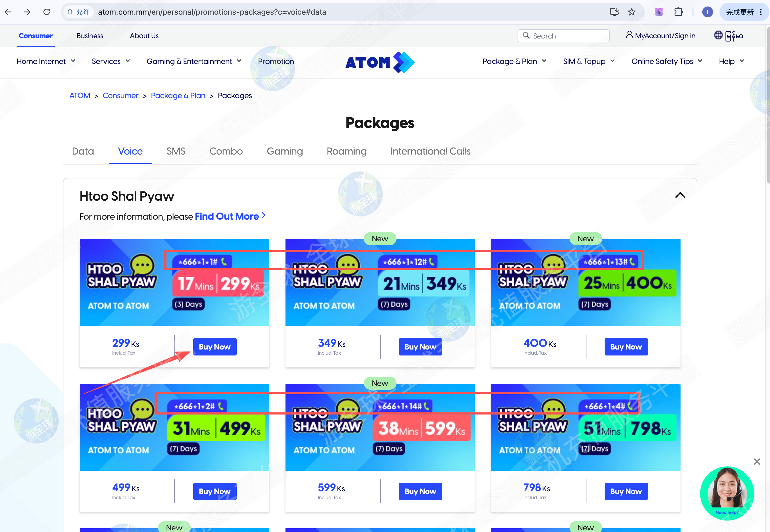Switch to the Data packages tab
Screen dimensions: 770x532
tap(83, 151)
